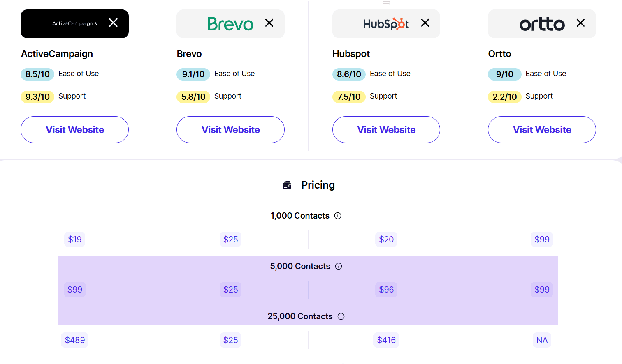
Task: Visit the Ortto website
Action: click(542, 129)
